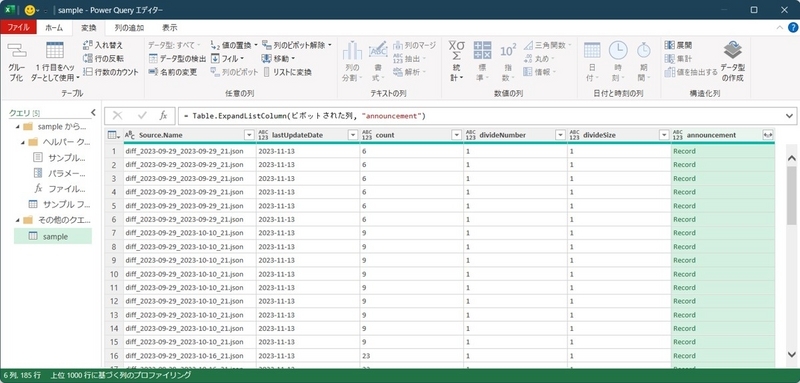Click Expand (展開) in structured column group
This screenshot has height=383, width=800.
tap(679, 45)
